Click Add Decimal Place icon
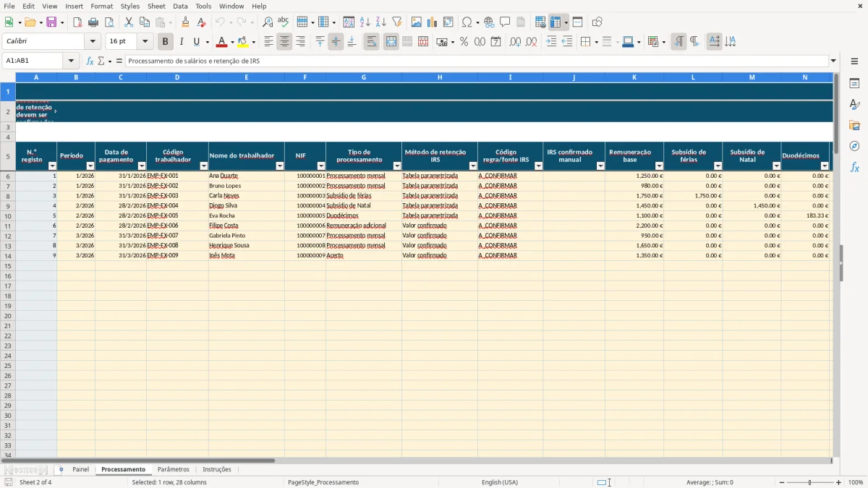 (515, 42)
